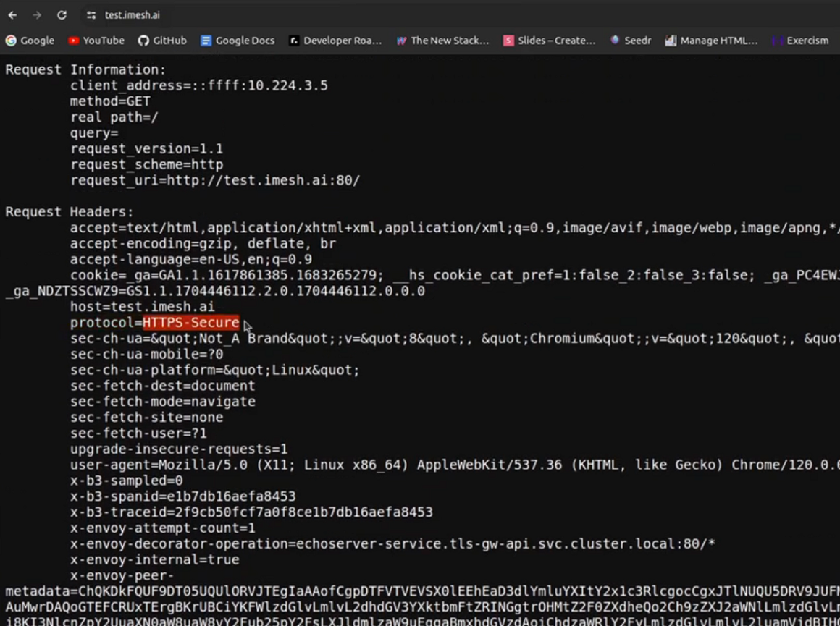This screenshot has height=626, width=840.
Task: Reload the test.imesh.ai page
Action: point(62,14)
